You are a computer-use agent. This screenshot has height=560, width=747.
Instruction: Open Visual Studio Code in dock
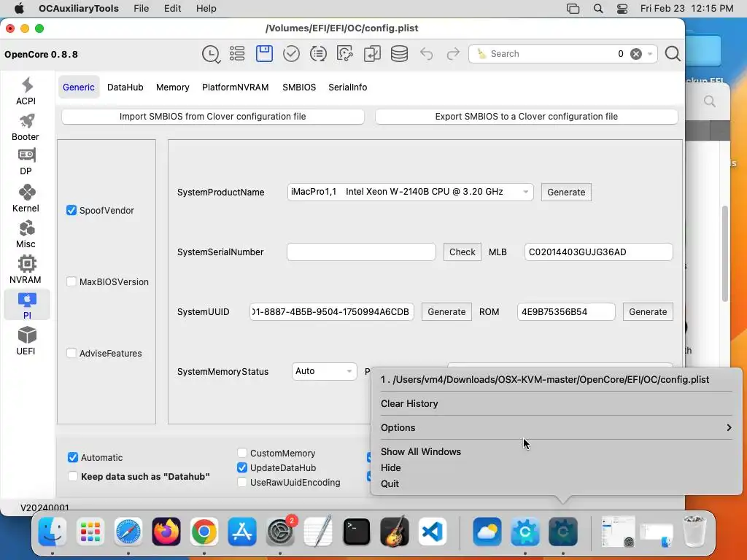click(x=432, y=532)
